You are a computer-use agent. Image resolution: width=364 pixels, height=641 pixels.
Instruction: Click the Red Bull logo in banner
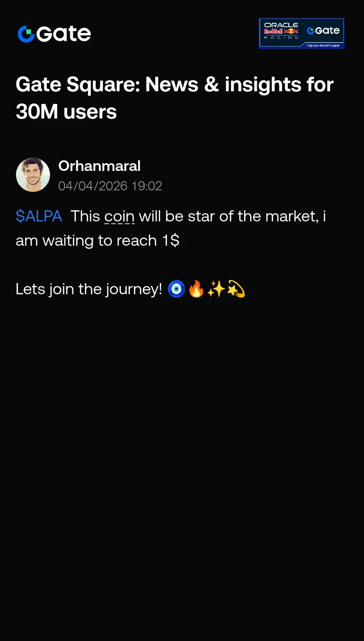[281, 31]
